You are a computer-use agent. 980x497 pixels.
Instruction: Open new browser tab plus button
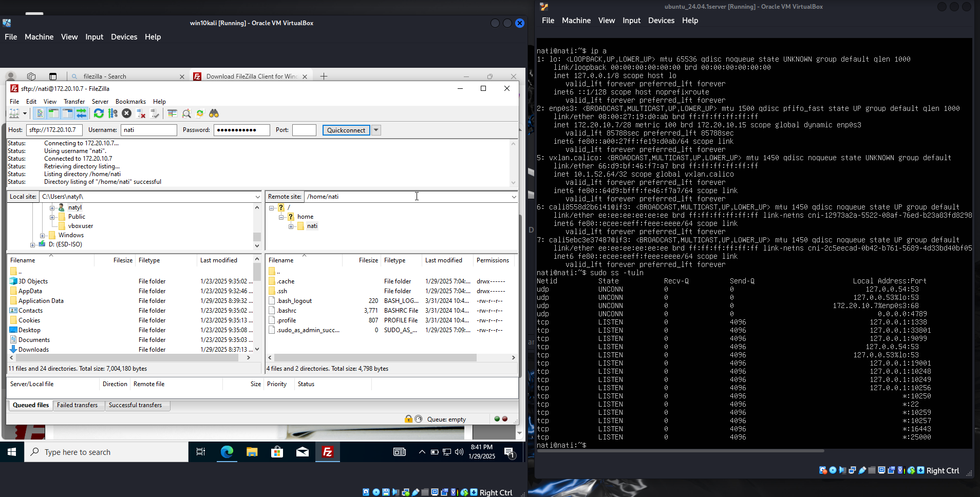click(x=324, y=77)
